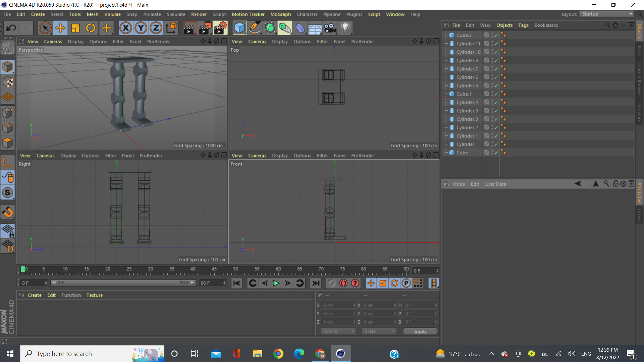This screenshot has height=362, width=644.
Task: Open the Scale mode dropdown
Action: tap(379, 331)
